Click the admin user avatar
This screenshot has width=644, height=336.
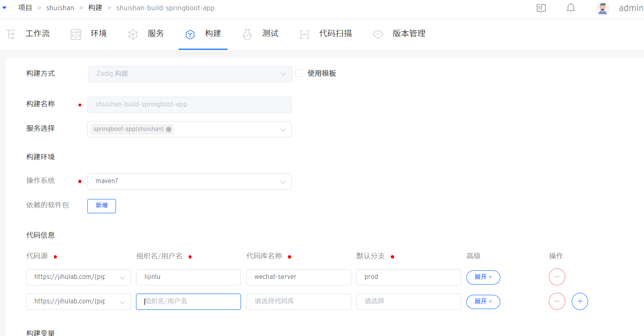click(x=602, y=8)
